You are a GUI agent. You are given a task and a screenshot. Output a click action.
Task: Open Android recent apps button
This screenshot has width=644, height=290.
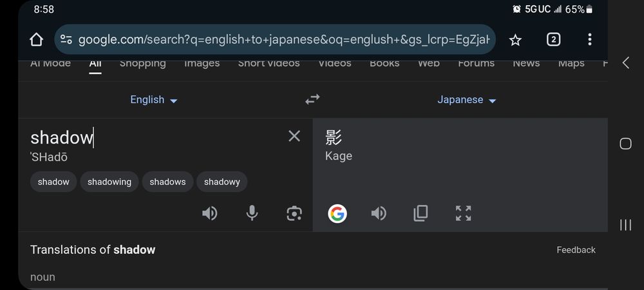click(625, 225)
